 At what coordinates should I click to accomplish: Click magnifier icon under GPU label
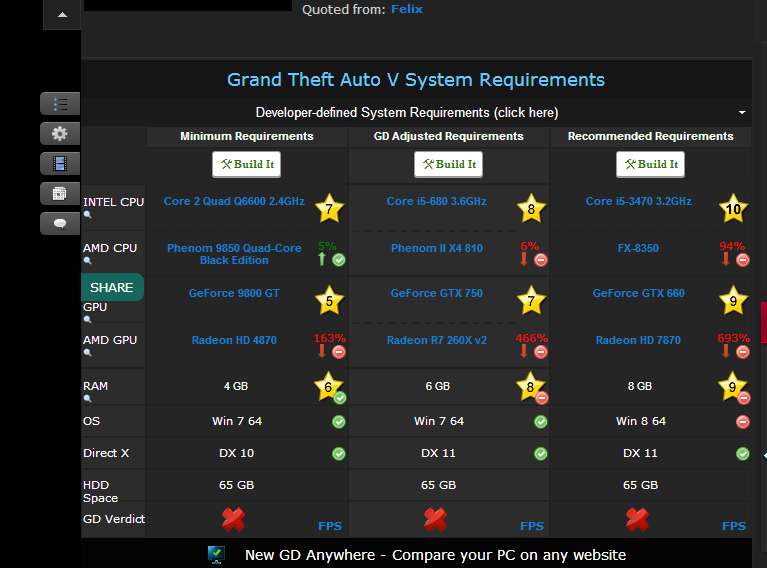pyautogui.click(x=88, y=319)
